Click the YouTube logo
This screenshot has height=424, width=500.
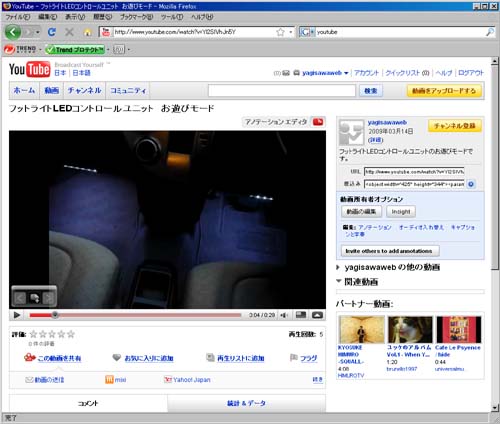(29, 69)
